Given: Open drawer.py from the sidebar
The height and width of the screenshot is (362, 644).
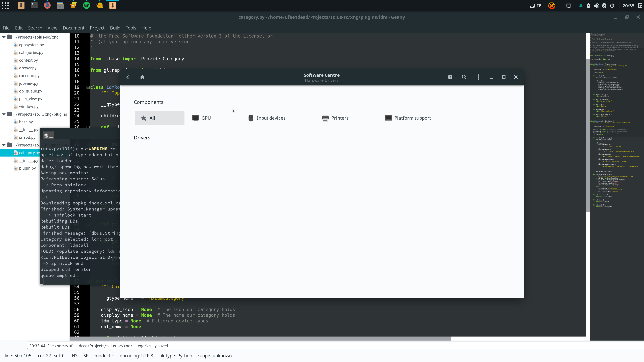Looking at the screenshot, I should click(x=28, y=68).
